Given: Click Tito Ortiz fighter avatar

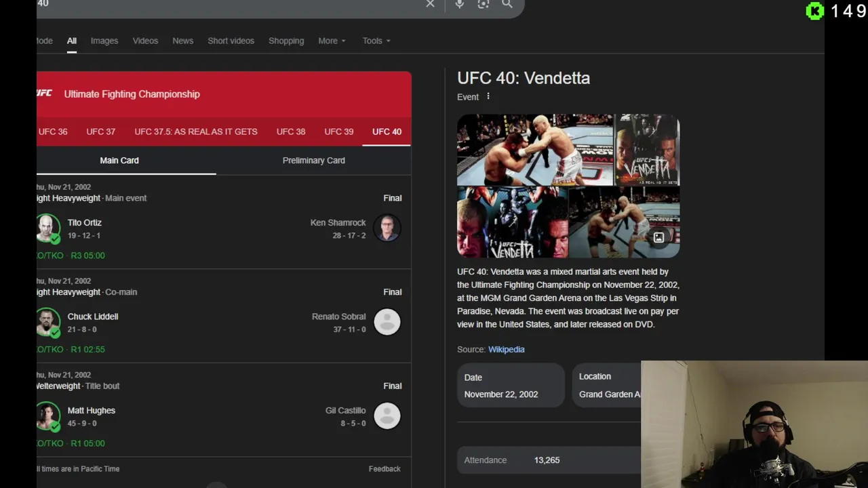Looking at the screenshot, I should click(x=47, y=229).
